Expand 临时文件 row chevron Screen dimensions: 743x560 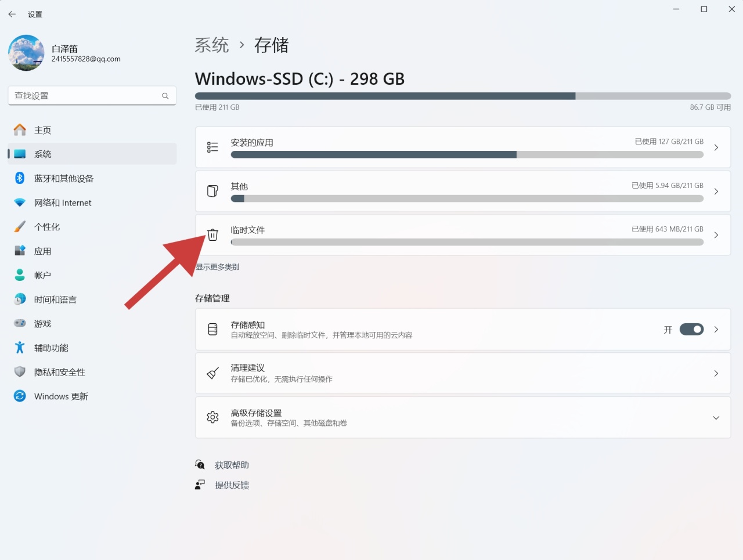click(716, 234)
